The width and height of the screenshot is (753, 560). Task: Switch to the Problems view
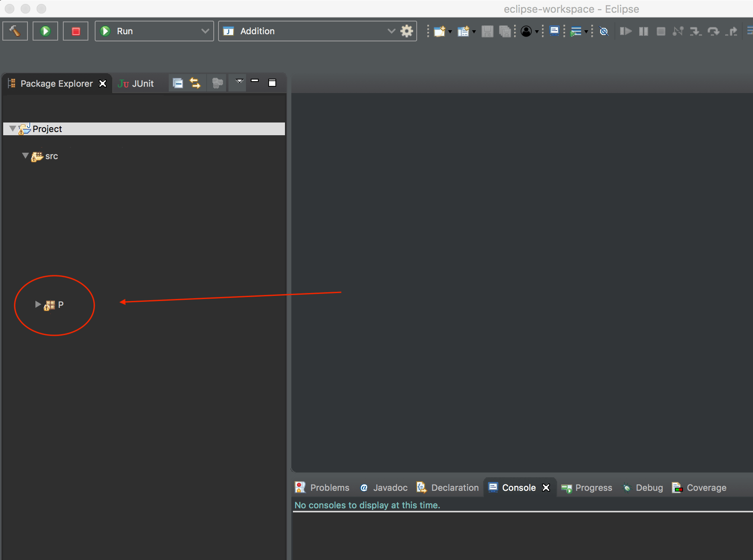point(329,488)
